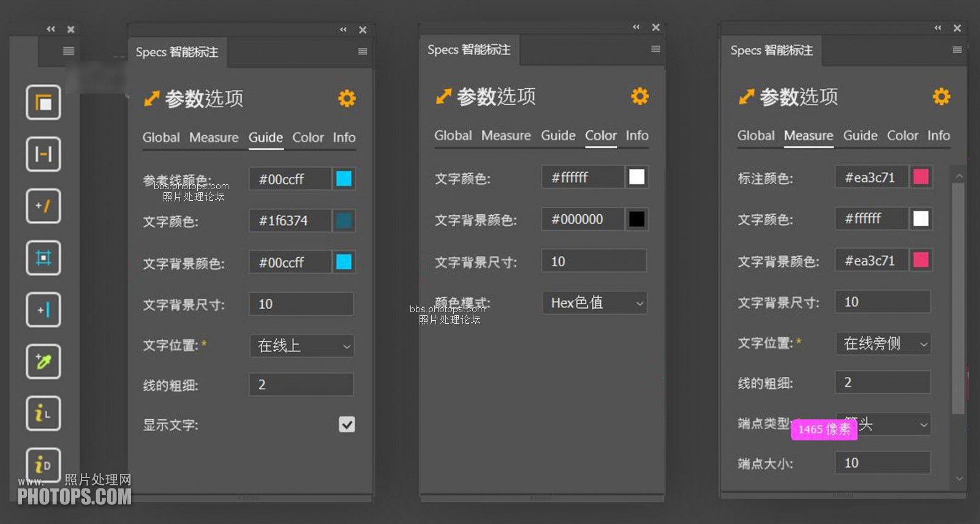Select Measure tab in Color panel
This screenshot has height=524, width=980.
[506, 135]
